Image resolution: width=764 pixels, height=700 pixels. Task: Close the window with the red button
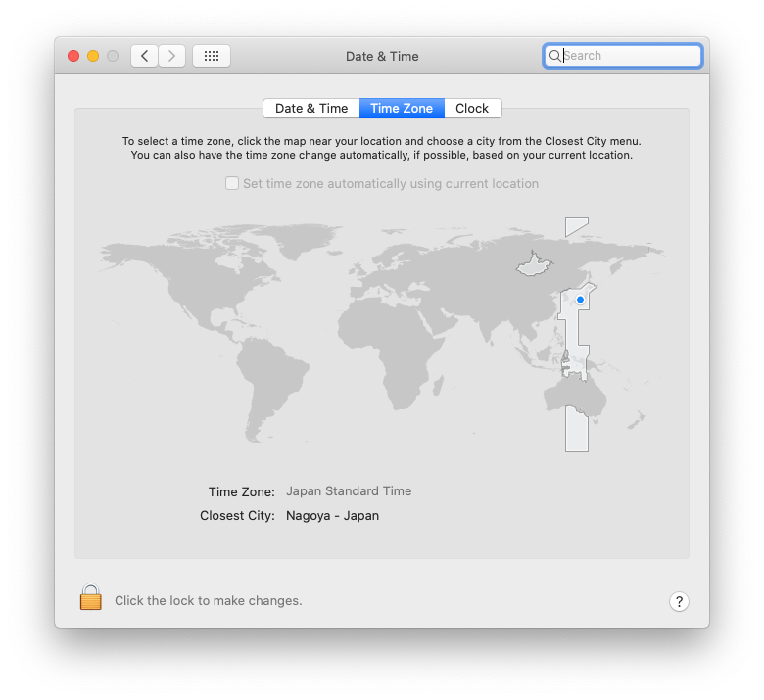tap(73, 56)
